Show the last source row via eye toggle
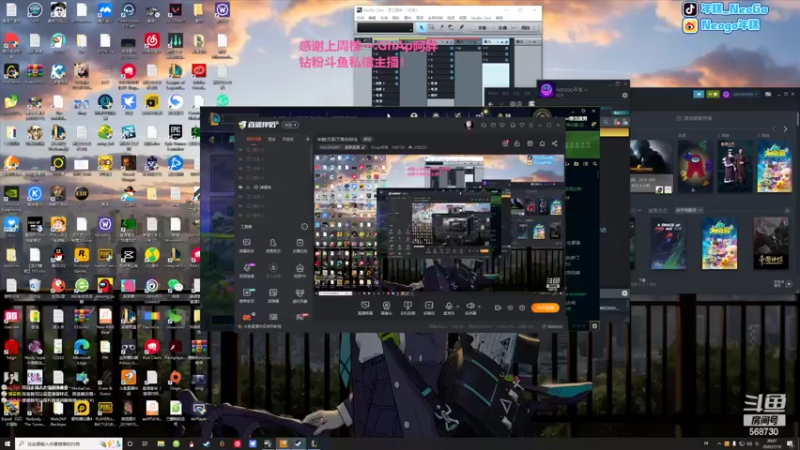Viewport: 800px width, 450px height. point(241,215)
